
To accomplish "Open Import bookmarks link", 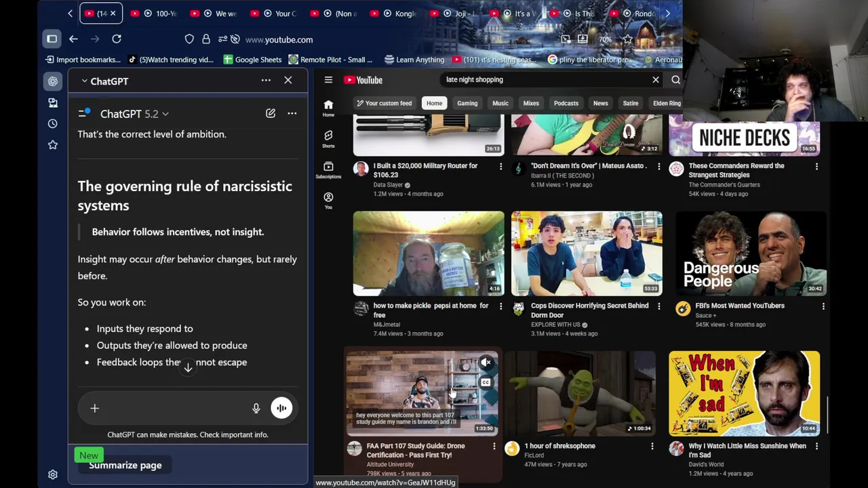I will tap(83, 60).
